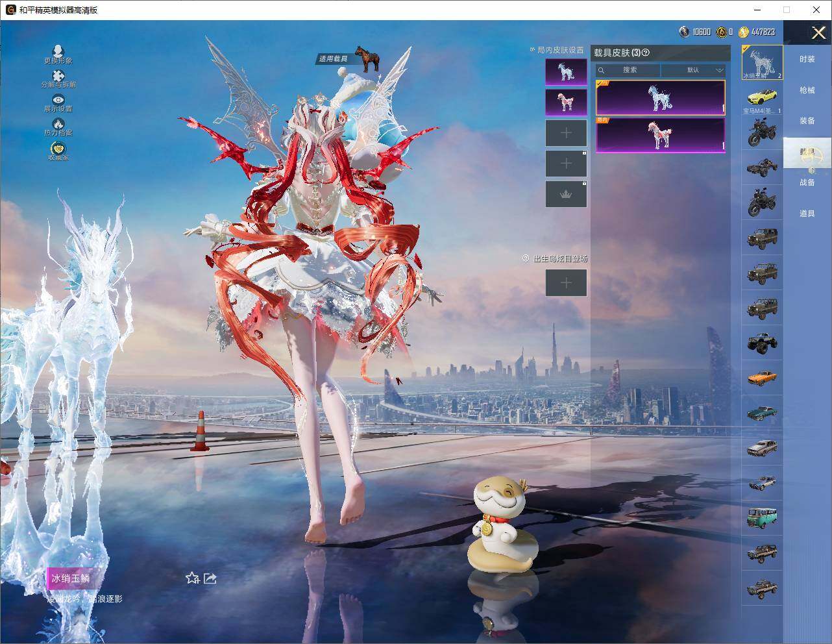
Task: Click the help icon beside 出生岛炫目登场
Action: pyautogui.click(x=526, y=258)
